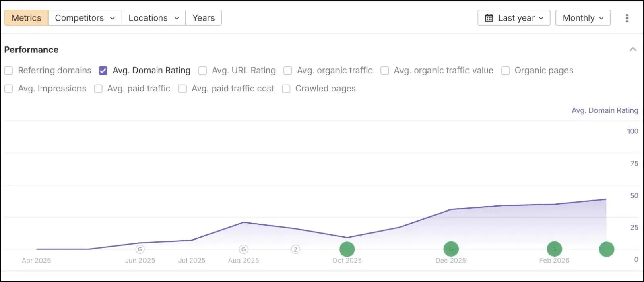Open the three-dot more options menu
The image size is (644, 282).
pyautogui.click(x=627, y=18)
